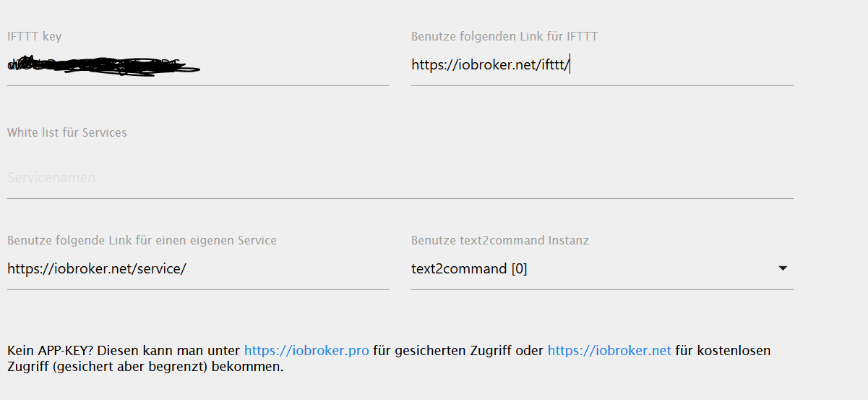Click the https://iobroker.net/ifttt/ link field
Viewport: 868px width, 400px height.
[602, 65]
